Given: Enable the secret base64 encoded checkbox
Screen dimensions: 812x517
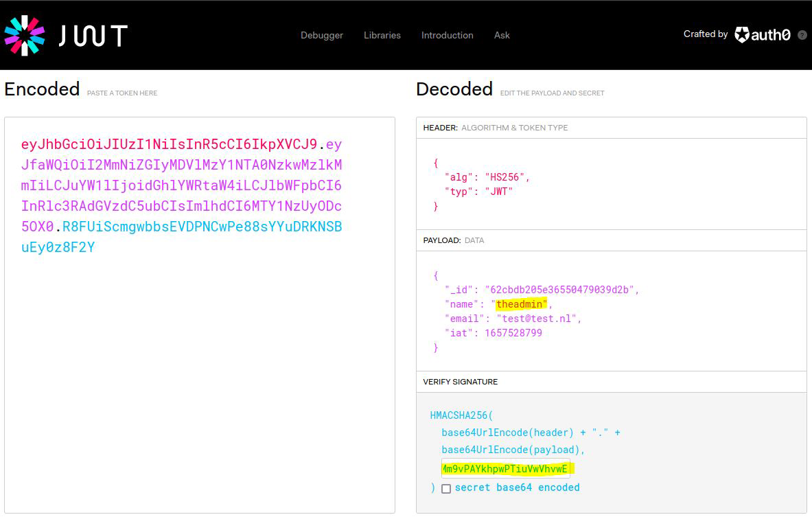Looking at the screenshot, I should pos(446,489).
